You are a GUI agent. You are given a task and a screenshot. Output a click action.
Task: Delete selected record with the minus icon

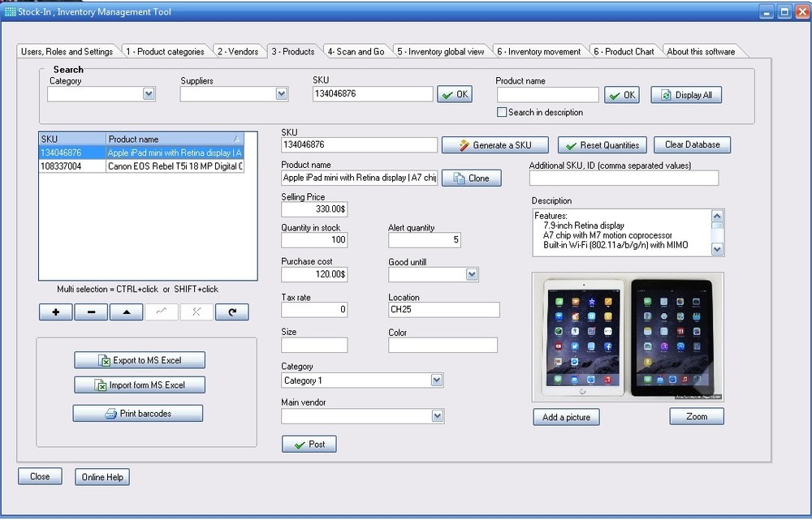click(92, 312)
